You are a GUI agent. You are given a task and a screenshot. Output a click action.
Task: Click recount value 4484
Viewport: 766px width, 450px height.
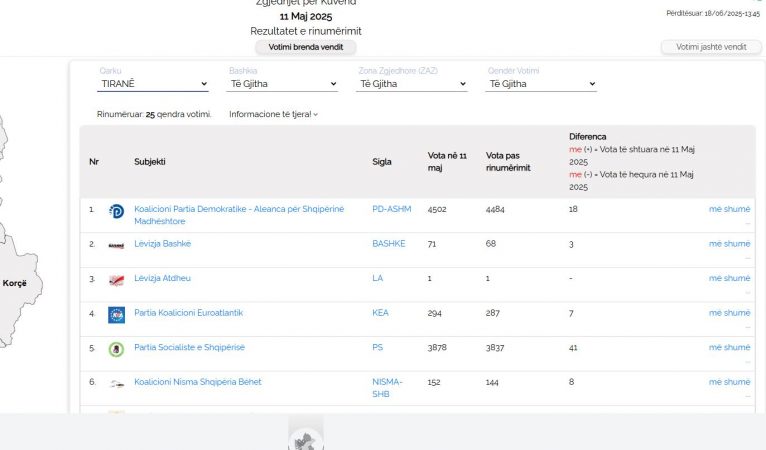click(x=495, y=209)
